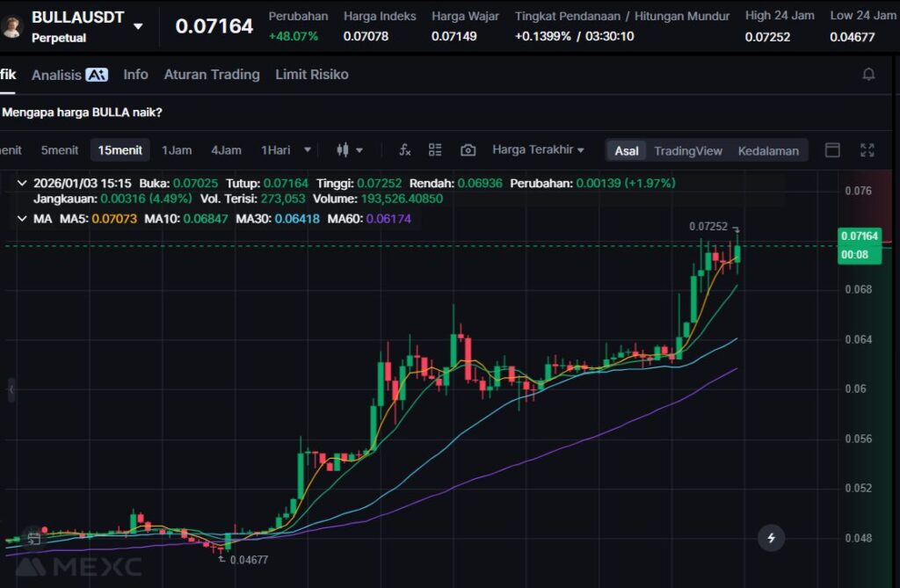Image resolution: width=900 pixels, height=588 pixels.
Task: Click the notification bell icon
Action: coord(868,75)
